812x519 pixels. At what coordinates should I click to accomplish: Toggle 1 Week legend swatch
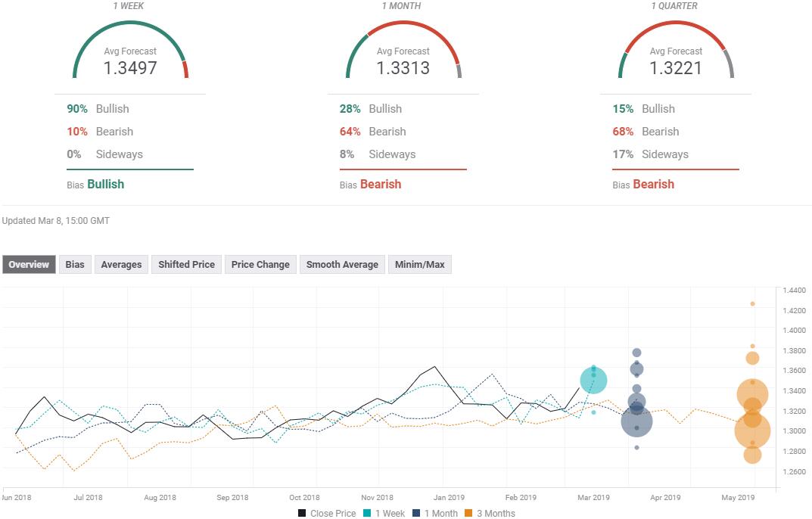tap(367, 513)
